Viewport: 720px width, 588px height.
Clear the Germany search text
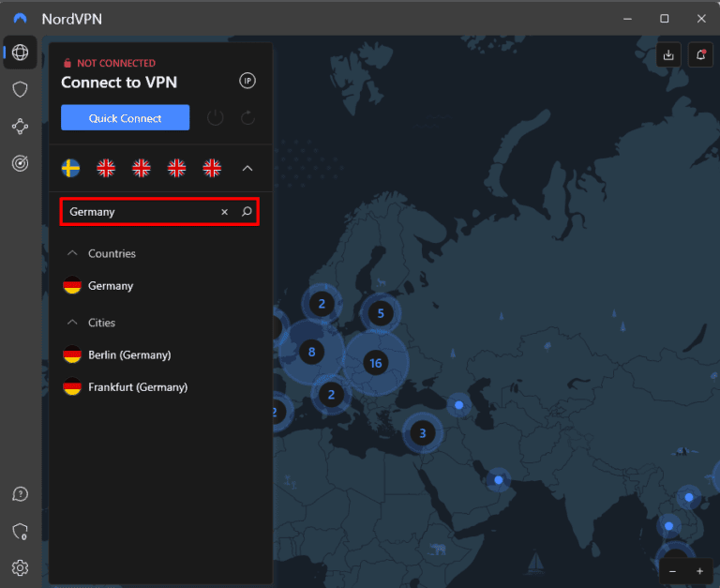pyautogui.click(x=224, y=212)
